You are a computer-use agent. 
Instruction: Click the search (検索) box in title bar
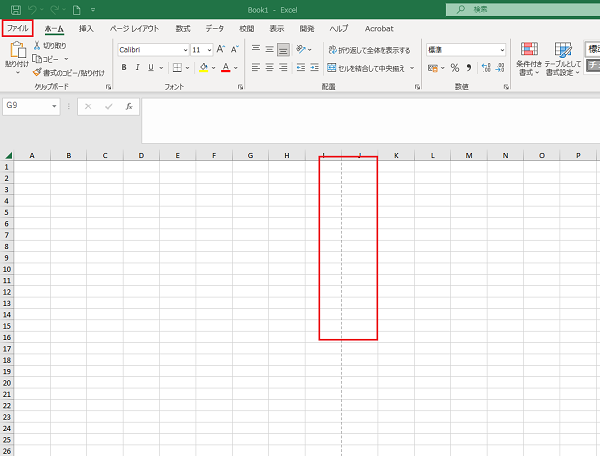[x=520, y=9]
